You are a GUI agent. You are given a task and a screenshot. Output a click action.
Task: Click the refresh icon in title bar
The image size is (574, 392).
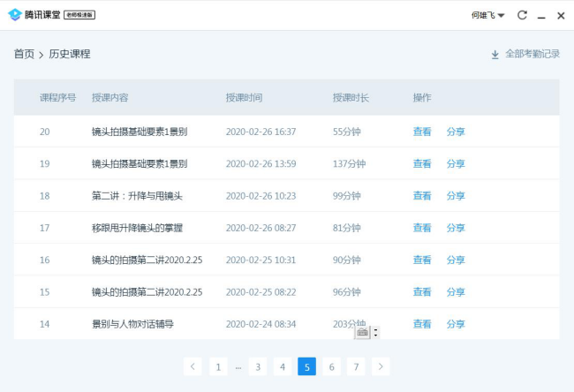pos(522,15)
